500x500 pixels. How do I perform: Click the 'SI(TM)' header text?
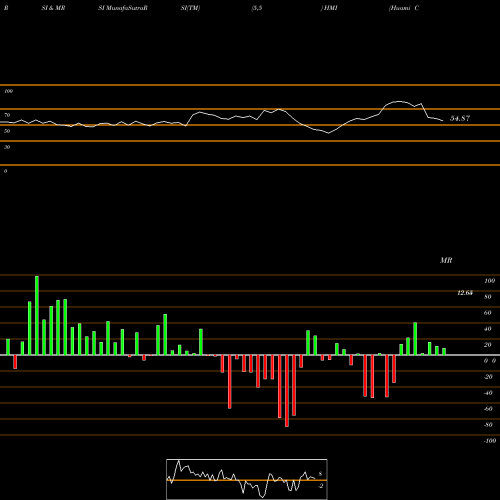190,8
